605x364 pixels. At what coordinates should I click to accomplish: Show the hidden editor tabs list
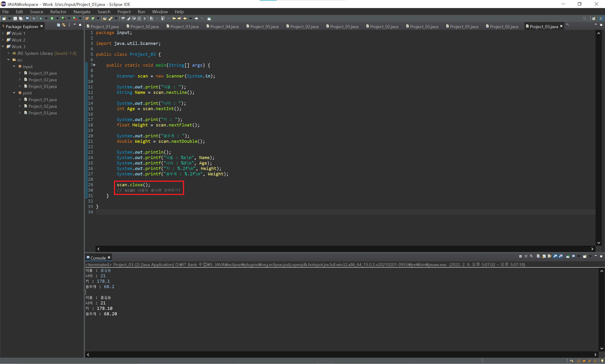[567, 25]
